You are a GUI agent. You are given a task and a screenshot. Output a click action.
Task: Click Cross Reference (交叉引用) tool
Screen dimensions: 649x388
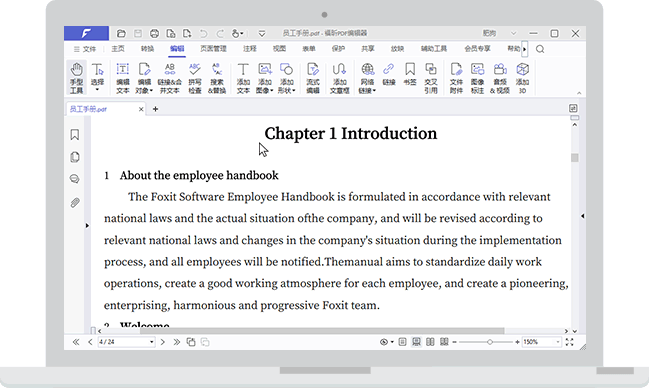pyautogui.click(x=431, y=78)
